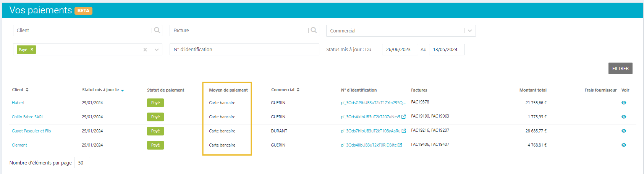
Task: Click the search icon in Client field
Action: (x=157, y=31)
